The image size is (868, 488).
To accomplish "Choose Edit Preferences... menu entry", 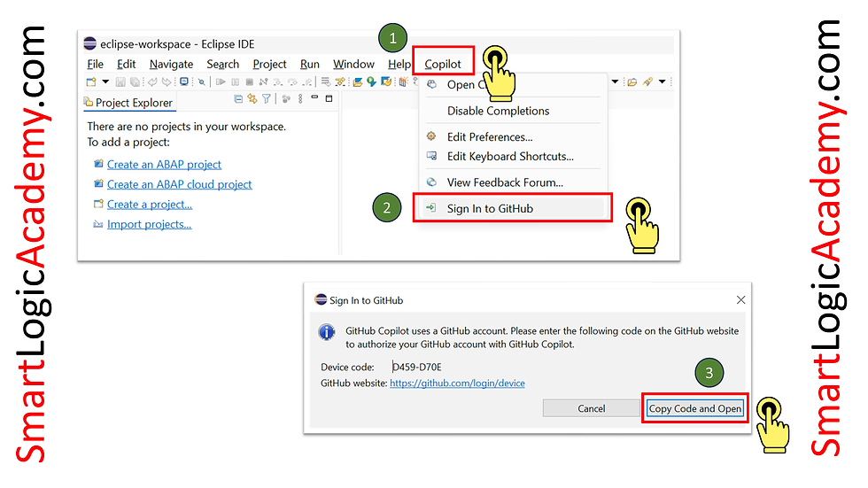I will 513,136.
